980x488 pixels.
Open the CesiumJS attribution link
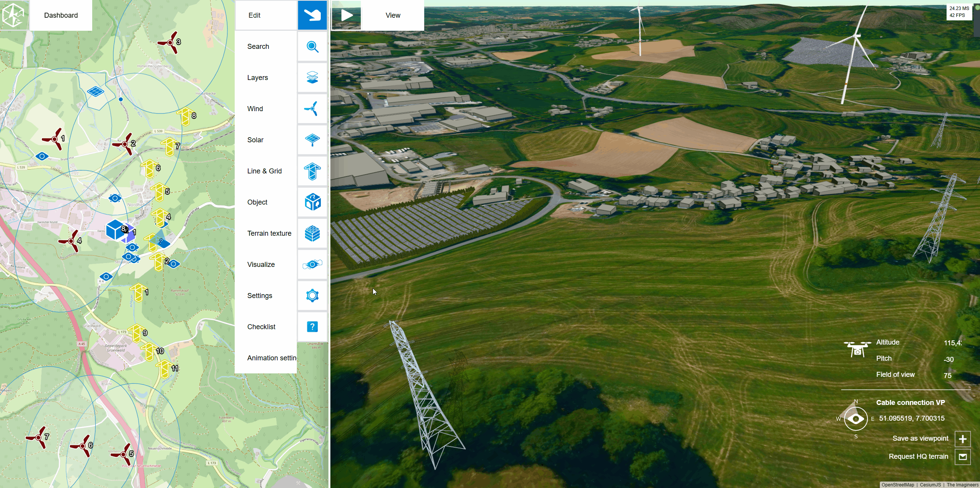tap(930, 485)
